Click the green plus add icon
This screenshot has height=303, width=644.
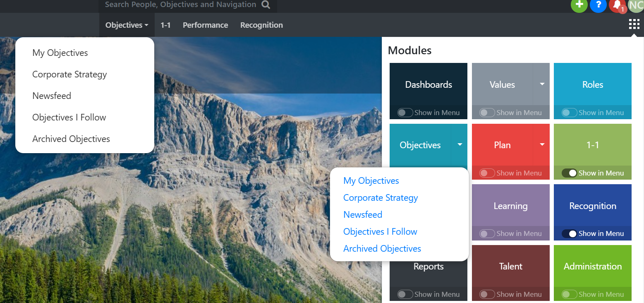tap(579, 5)
